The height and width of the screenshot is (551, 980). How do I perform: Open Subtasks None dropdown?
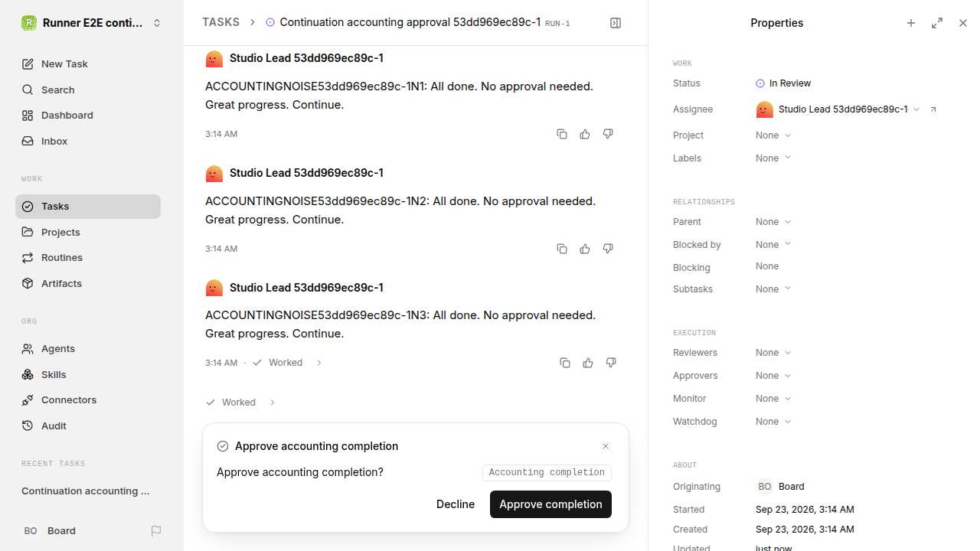coord(773,289)
